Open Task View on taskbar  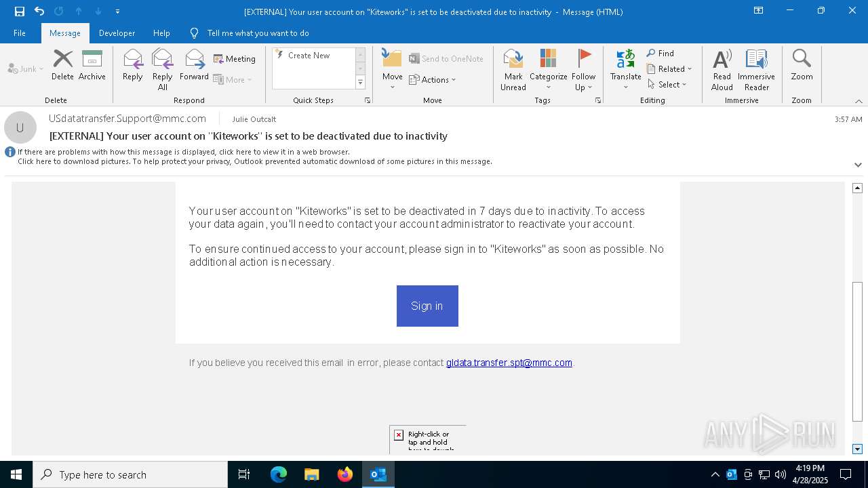pos(244,474)
